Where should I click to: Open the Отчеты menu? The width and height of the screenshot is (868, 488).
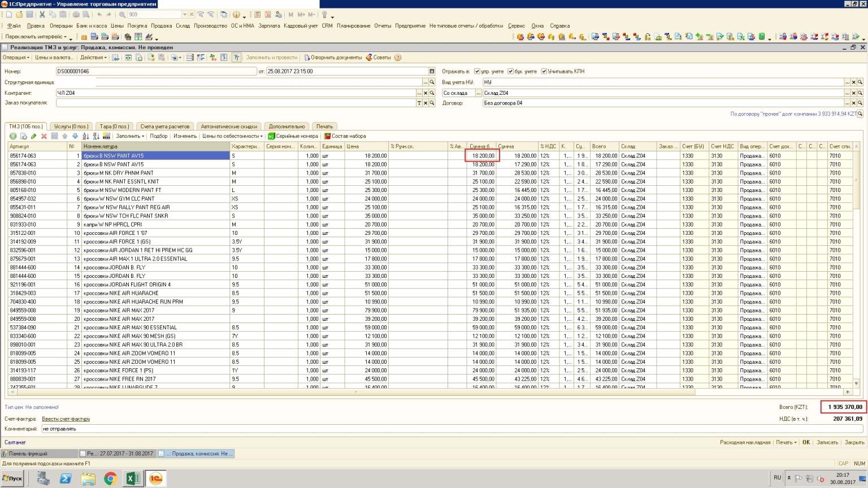pyautogui.click(x=383, y=26)
